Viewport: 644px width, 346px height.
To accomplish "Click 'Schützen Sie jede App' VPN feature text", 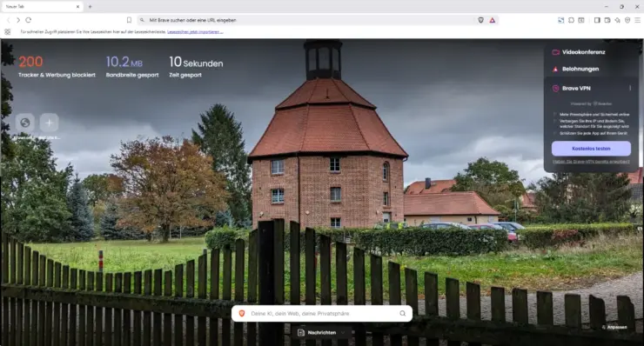I will pos(593,133).
